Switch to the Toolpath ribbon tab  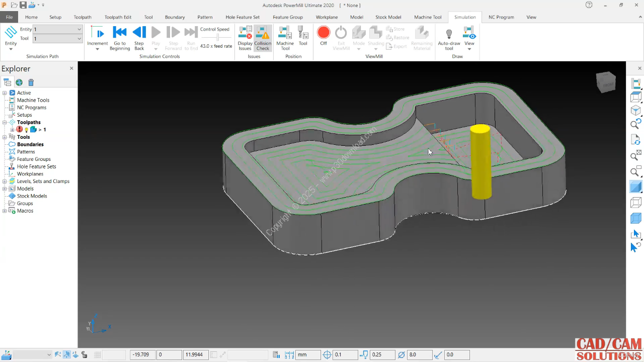[x=83, y=17]
